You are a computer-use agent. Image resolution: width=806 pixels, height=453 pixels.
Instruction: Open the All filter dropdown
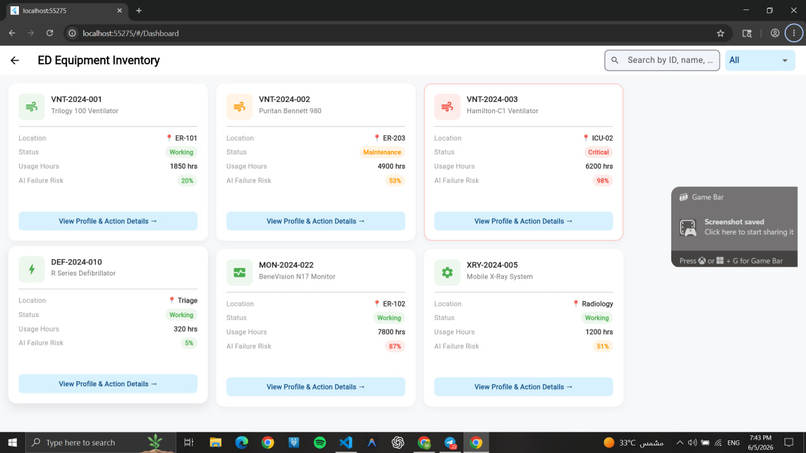760,60
